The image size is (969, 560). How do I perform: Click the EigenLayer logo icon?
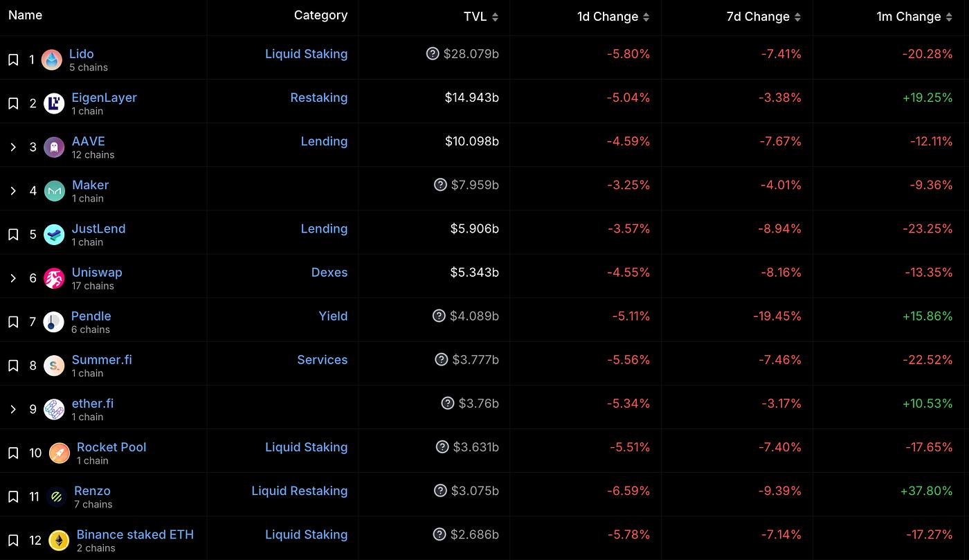coord(54,104)
